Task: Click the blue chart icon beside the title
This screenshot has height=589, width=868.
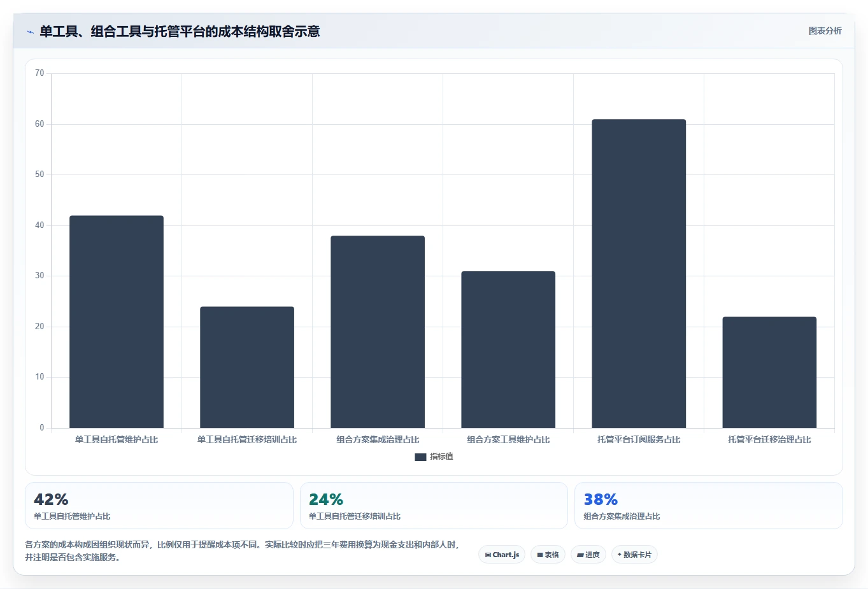Action: (30, 32)
